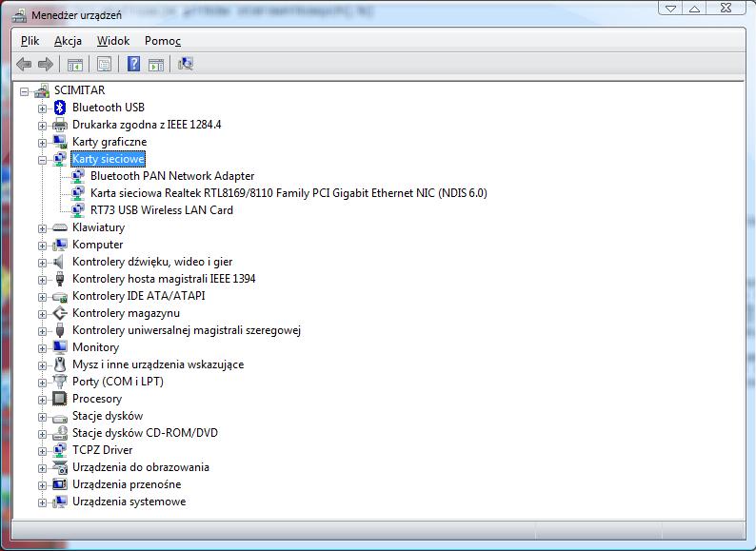Minimize the Menedżer urządzeń window
This screenshot has width=756, height=551.
670,8
